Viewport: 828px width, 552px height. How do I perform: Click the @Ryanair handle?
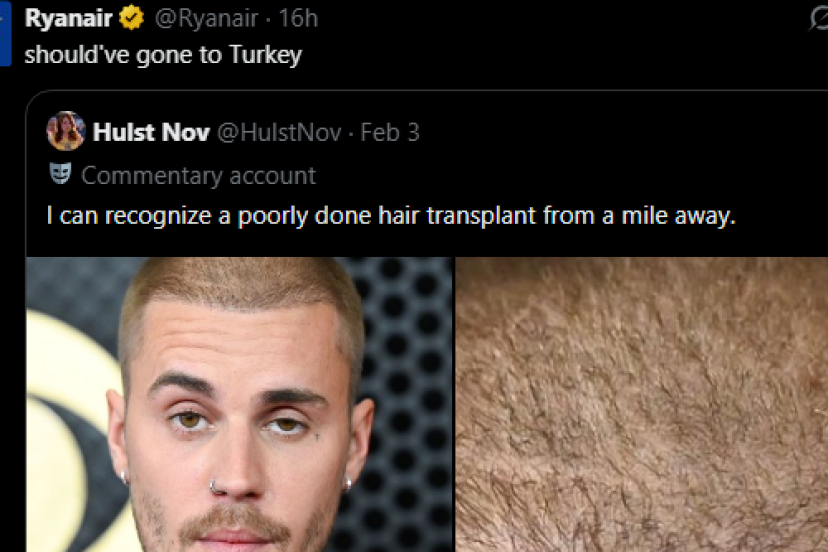(x=206, y=18)
